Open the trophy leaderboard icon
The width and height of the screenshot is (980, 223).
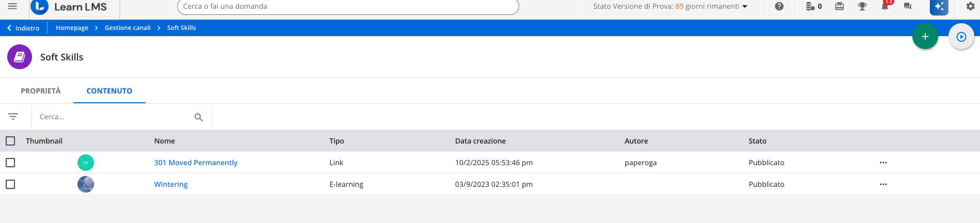tap(862, 6)
